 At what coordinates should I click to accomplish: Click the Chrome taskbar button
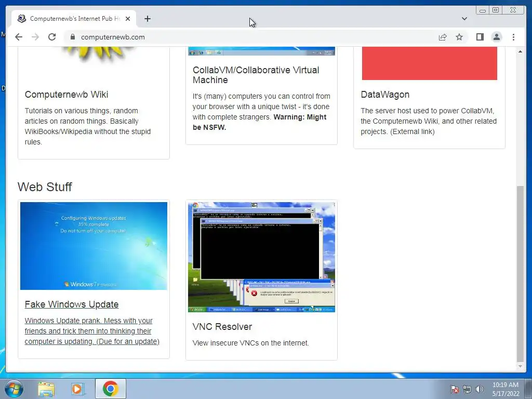(x=111, y=389)
